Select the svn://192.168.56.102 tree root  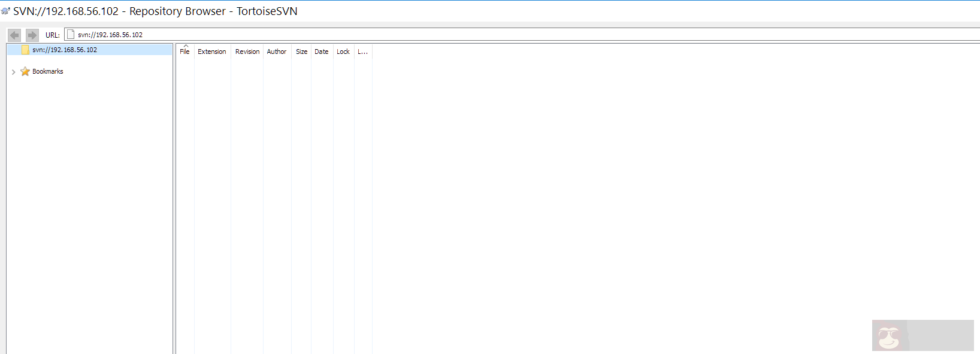tap(90, 50)
